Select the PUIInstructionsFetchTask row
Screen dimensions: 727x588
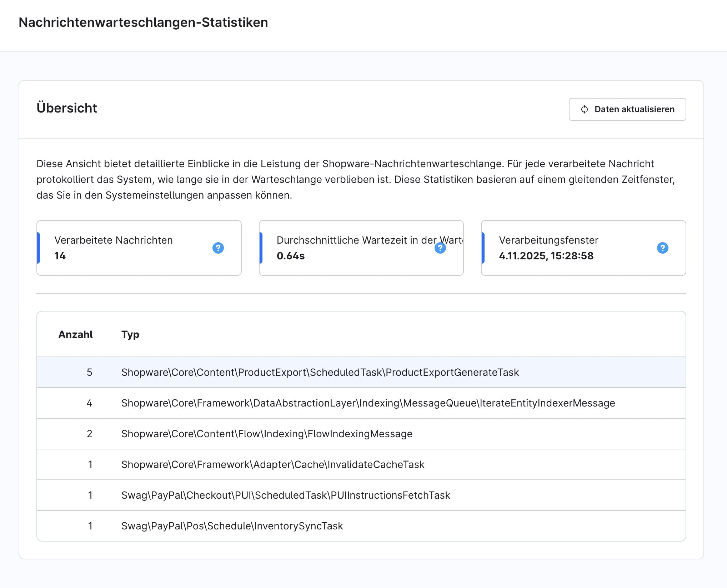(x=285, y=495)
